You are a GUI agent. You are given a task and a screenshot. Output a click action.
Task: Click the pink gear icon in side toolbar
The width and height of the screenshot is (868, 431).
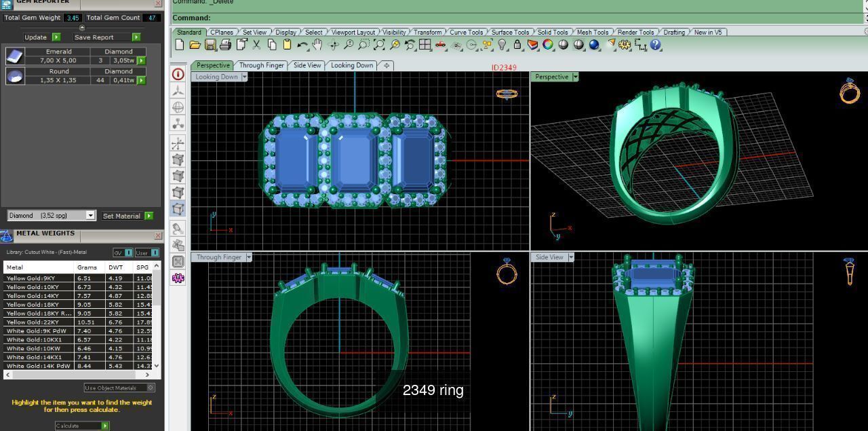pos(178,278)
